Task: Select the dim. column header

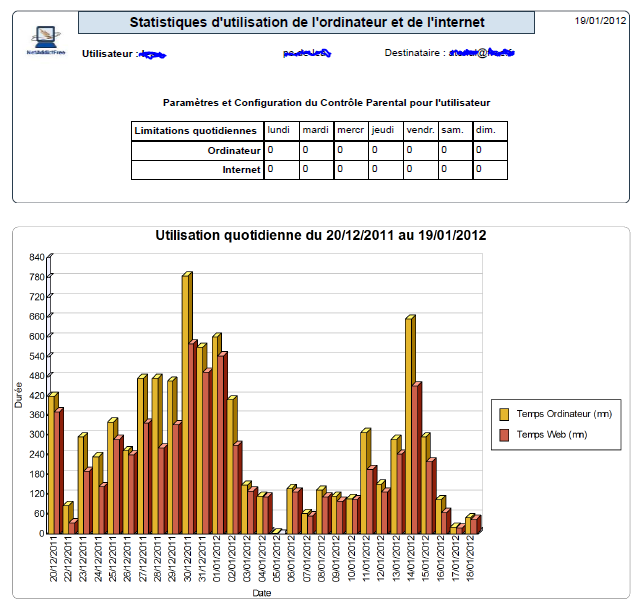Action: point(490,130)
